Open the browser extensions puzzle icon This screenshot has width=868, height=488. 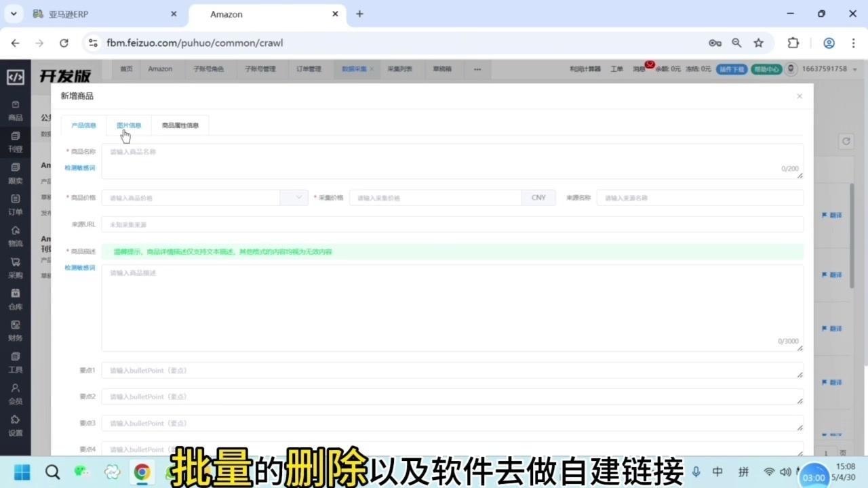click(x=793, y=43)
